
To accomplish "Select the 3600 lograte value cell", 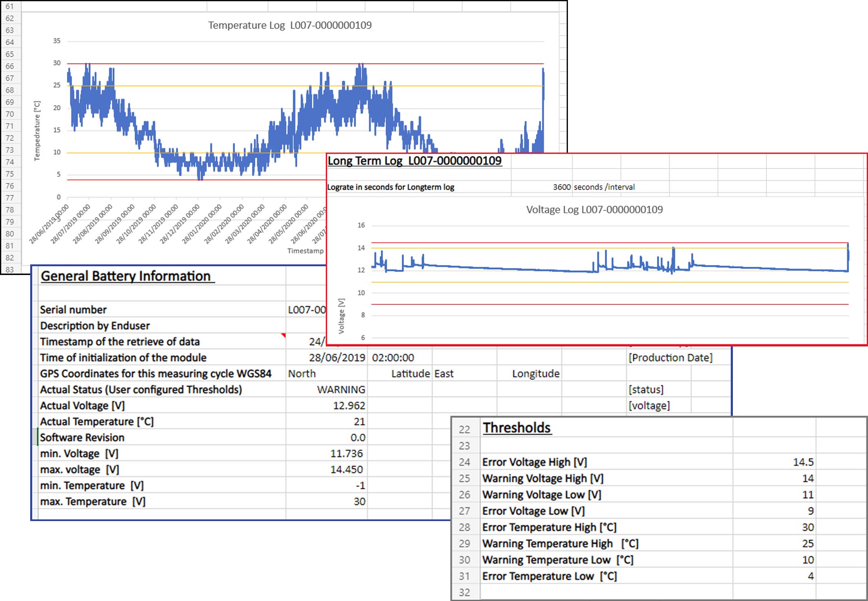I will pos(561,187).
